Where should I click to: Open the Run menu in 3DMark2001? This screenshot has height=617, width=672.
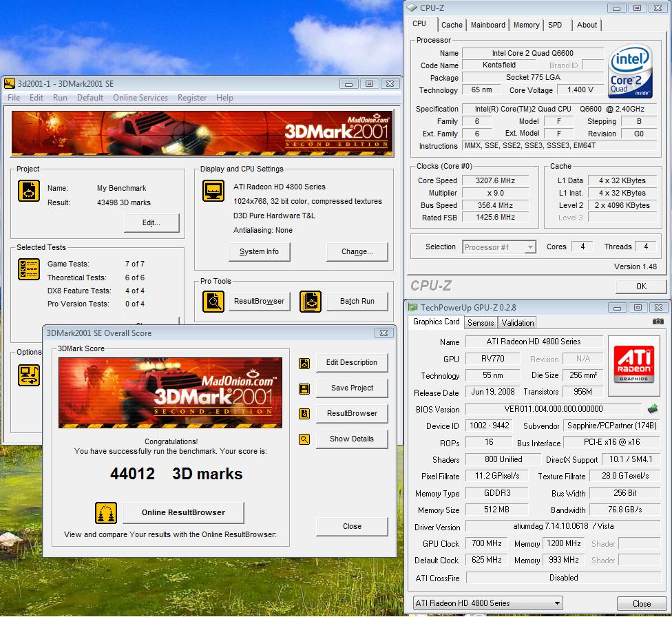point(60,98)
